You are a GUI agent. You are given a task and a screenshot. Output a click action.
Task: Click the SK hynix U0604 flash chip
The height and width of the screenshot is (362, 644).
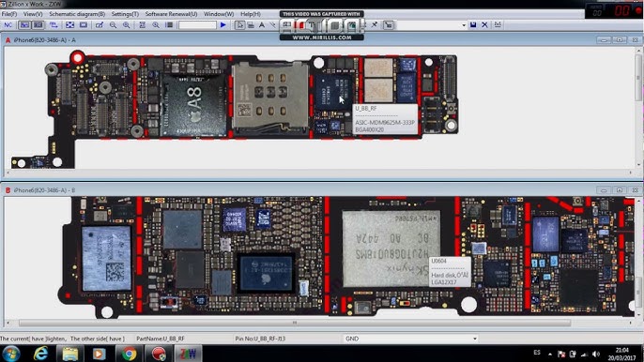click(391, 249)
